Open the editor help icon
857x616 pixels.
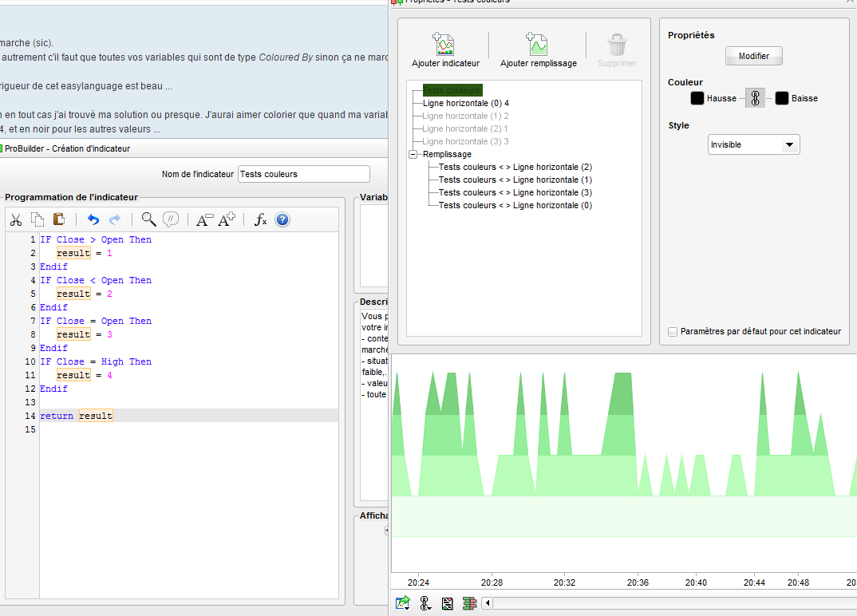282,220
